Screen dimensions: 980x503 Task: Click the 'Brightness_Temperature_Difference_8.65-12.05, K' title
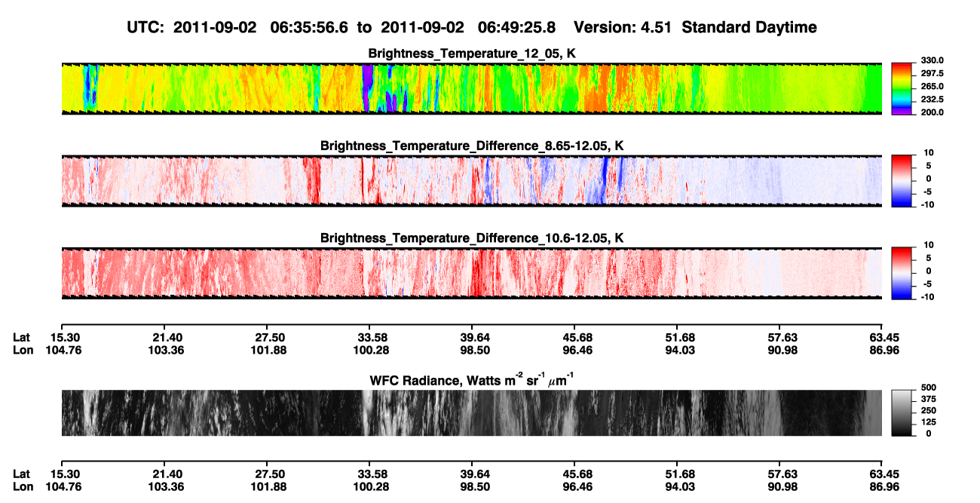click(472, 146)
